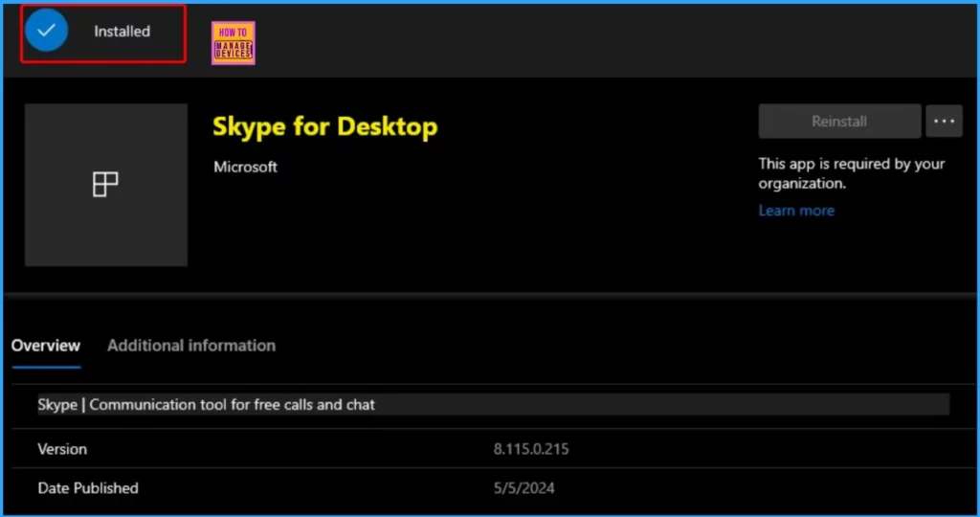Click the 'This app is required' notice
Image resolution: width=980 pixels, height=517 pixels.
coord(851,173)
